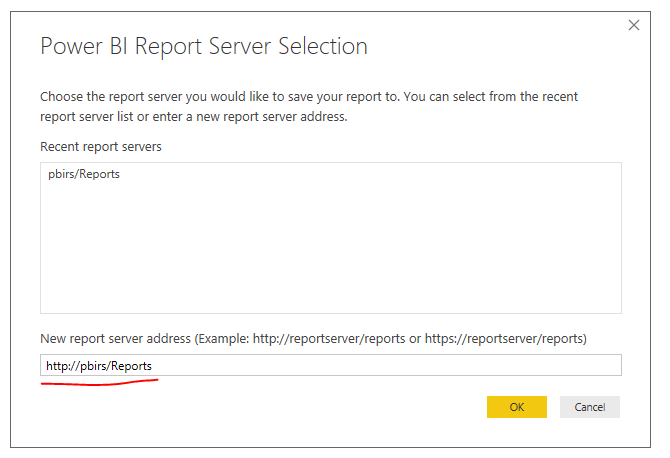Click the Recent report servers label
Image resolution: width=670 pixels, height=458 pixels.
coord(101,147)
